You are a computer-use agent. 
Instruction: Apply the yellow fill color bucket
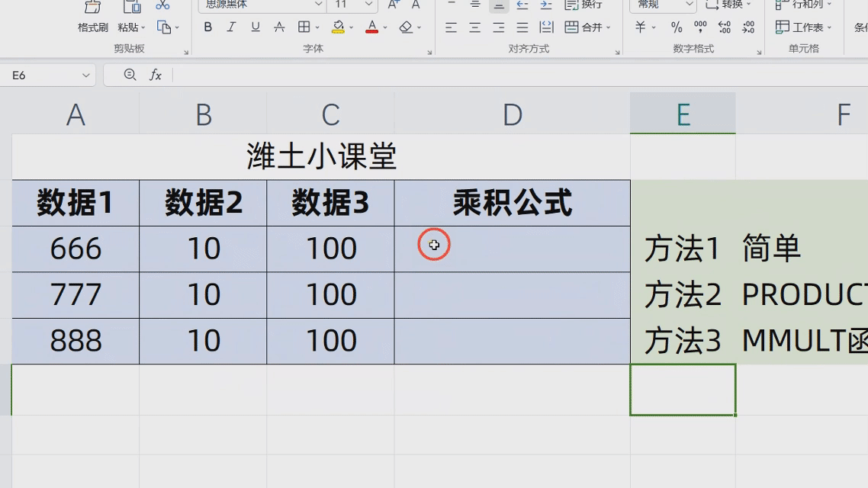pos(338,27)
